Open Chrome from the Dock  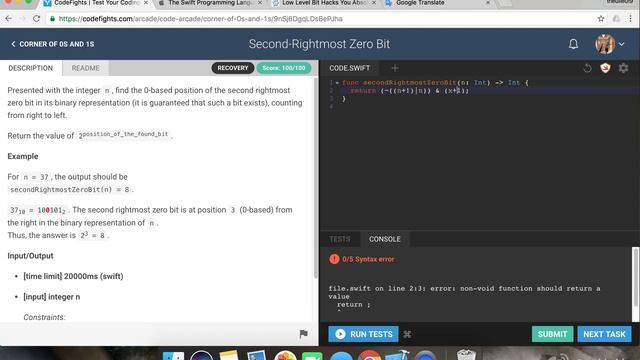[x=369, y=356]
